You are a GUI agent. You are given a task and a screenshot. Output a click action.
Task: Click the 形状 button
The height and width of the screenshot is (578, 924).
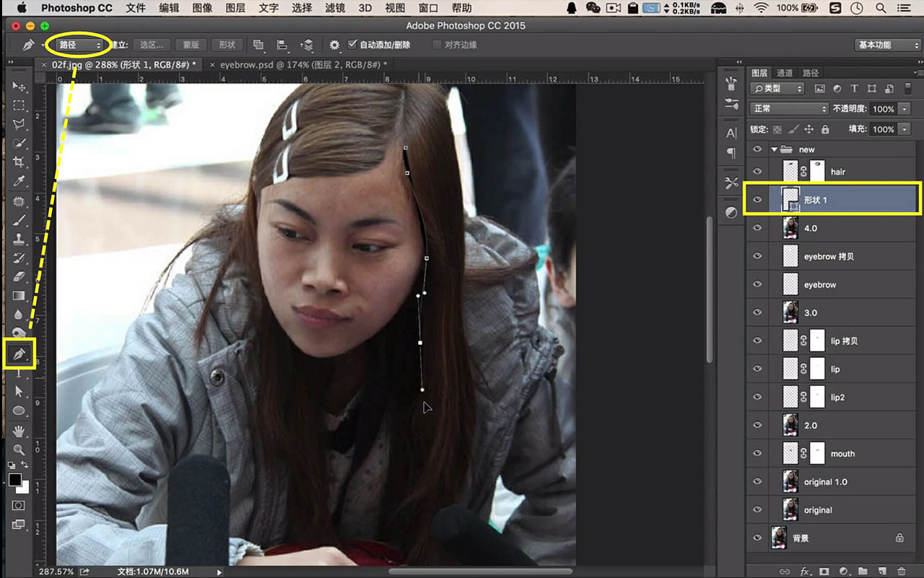coord(227,45)
